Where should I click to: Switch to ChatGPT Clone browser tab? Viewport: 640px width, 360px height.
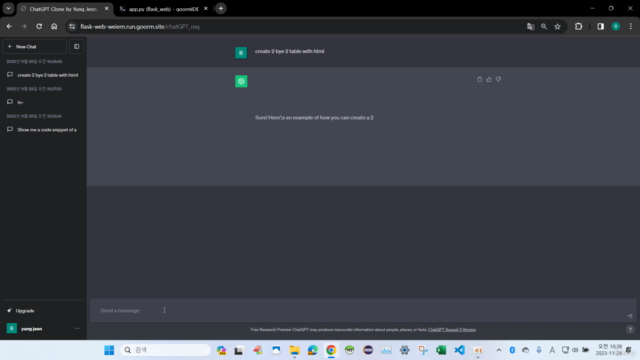[x=64, y=9]
